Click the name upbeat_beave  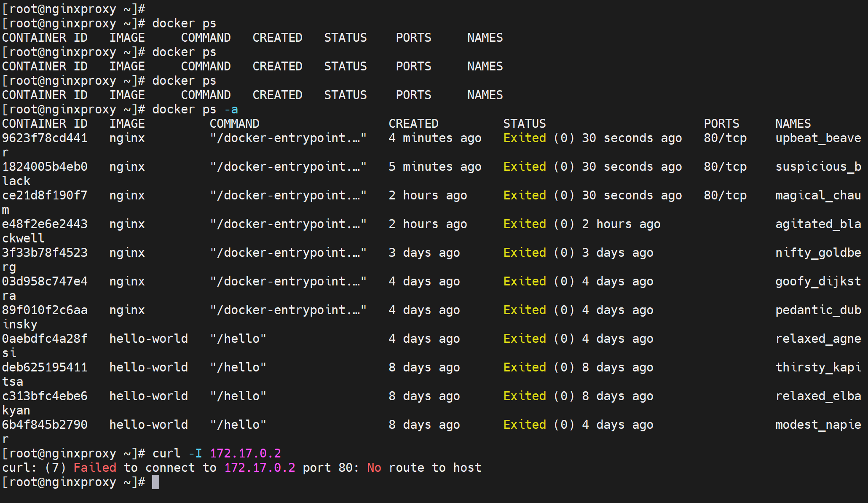[818, 138]
